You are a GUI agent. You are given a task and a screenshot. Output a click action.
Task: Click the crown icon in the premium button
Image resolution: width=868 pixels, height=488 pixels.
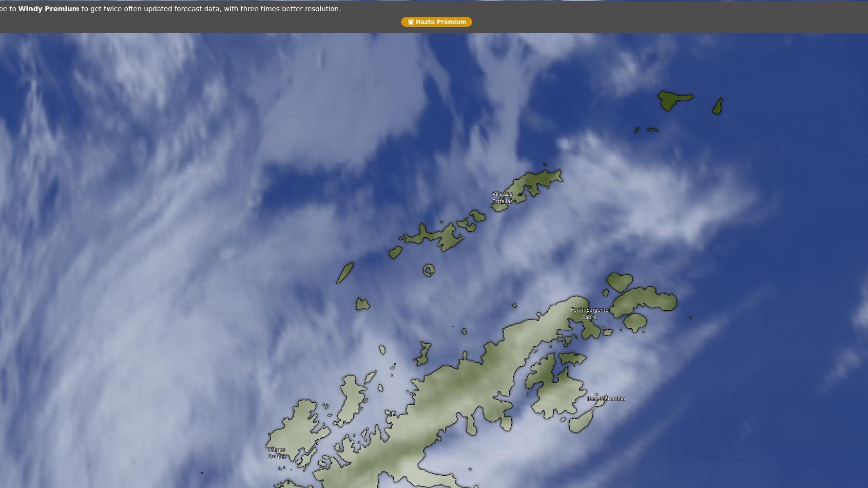point(411,22)
